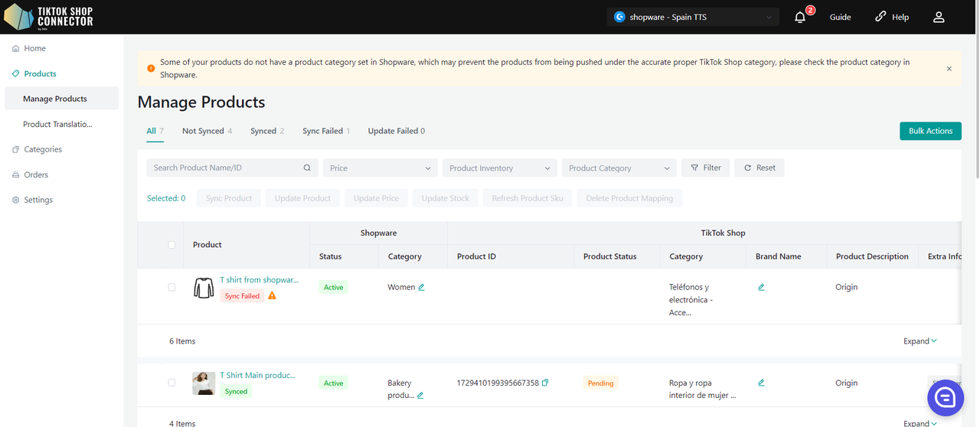Check the T shirt from shopware row
Viewport: 980px width, 427px height.
click(171, 287)
